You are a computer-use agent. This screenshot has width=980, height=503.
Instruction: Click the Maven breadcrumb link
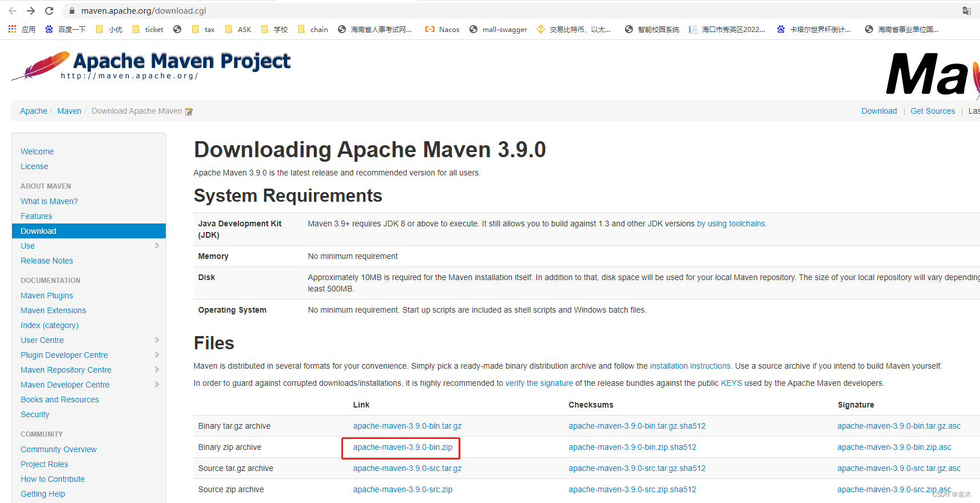click(x=69, y=111)
